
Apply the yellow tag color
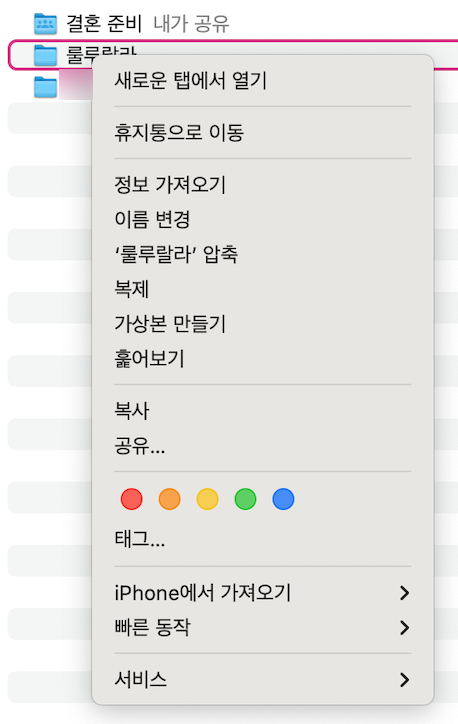[x=207, y=499]
